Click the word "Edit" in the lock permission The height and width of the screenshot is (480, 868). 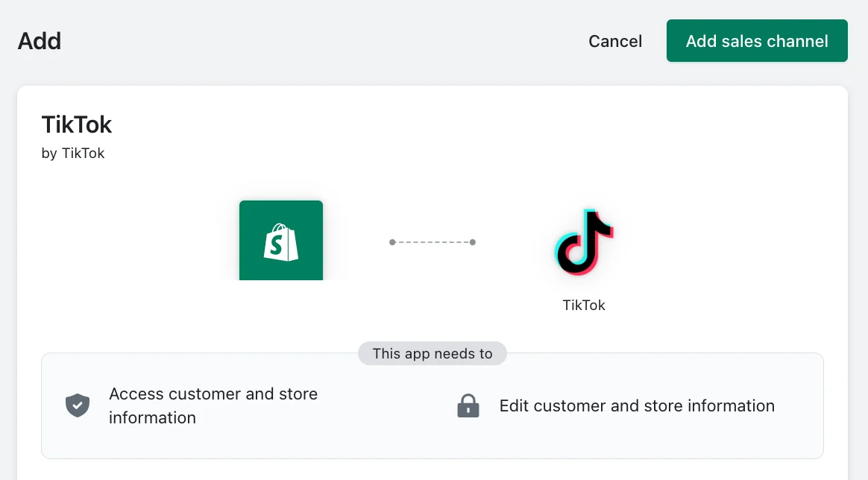pos(514,405)
